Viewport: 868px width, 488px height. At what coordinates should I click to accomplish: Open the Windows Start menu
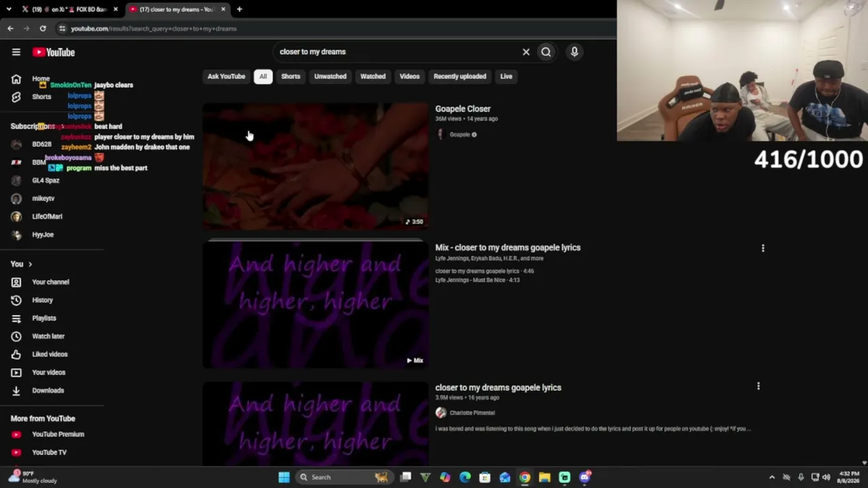pyautogui.click(x=284, y=477)
